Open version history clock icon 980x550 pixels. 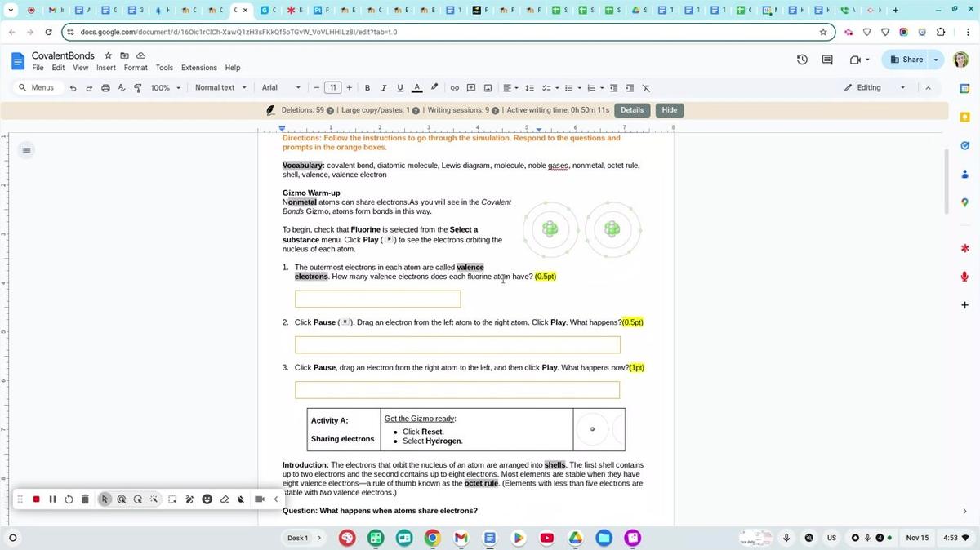[802, 60]
